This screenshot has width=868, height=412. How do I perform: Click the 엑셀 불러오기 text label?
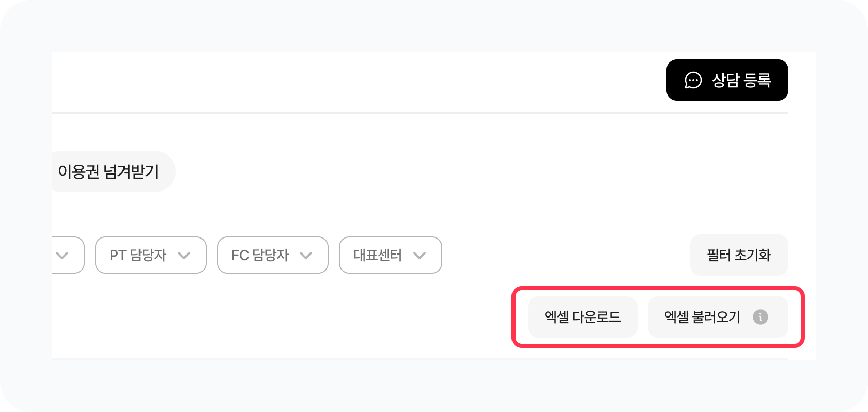pos(702,317)
